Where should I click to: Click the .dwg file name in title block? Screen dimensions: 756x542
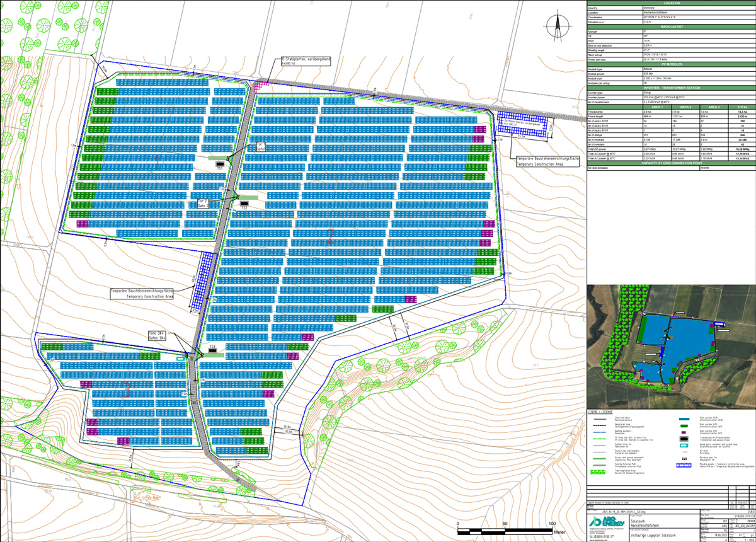(624, 512)
